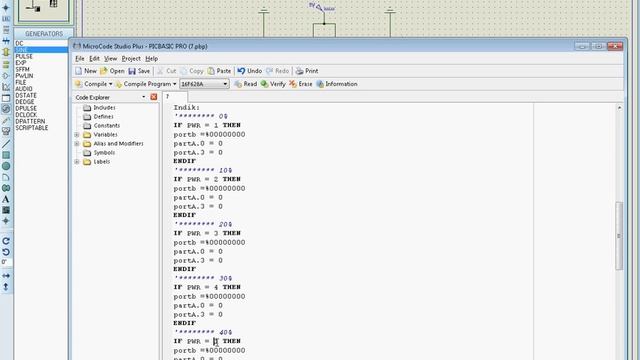Open the File menu
Image resolution: width=640 pixels, height=360 pixels.
80,59
